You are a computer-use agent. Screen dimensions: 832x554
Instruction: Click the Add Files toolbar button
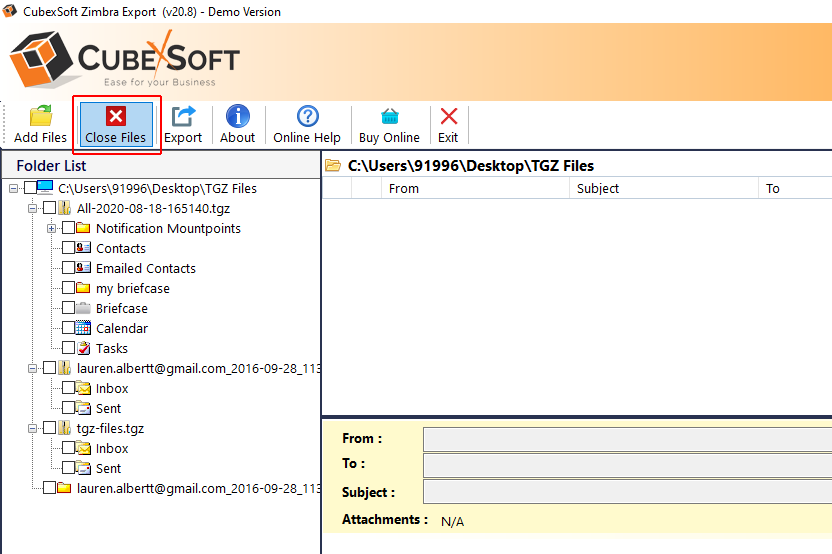click(40, 125)
